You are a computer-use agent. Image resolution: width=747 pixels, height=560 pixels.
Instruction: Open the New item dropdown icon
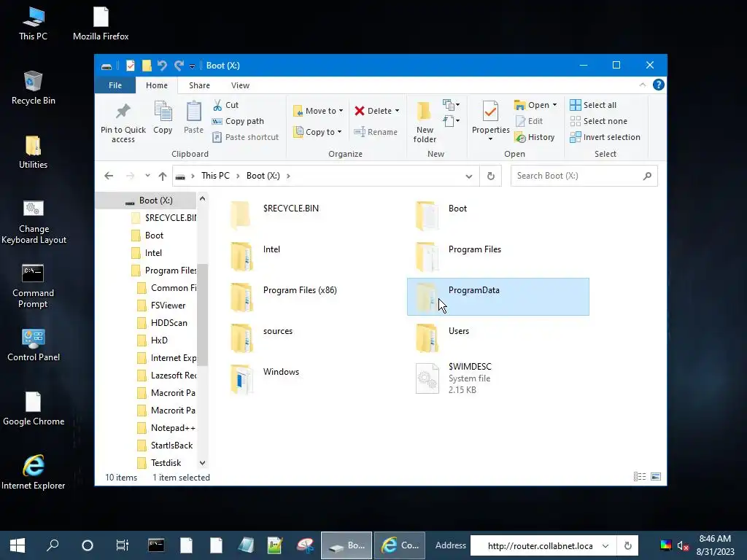coord(451,105)
